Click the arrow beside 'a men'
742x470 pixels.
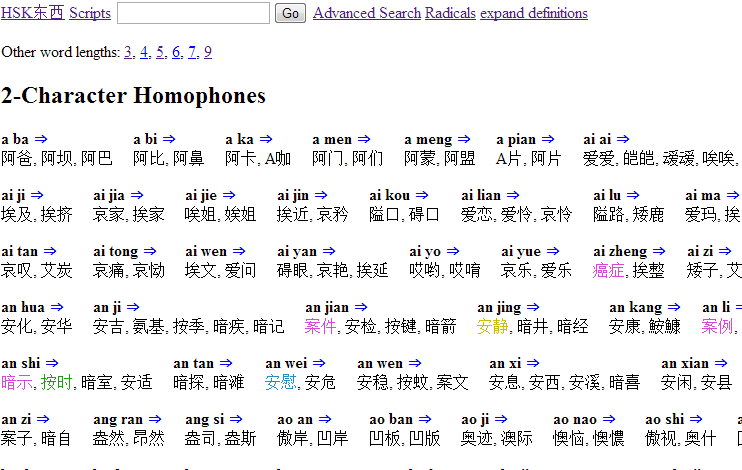[x=364, y=139]
